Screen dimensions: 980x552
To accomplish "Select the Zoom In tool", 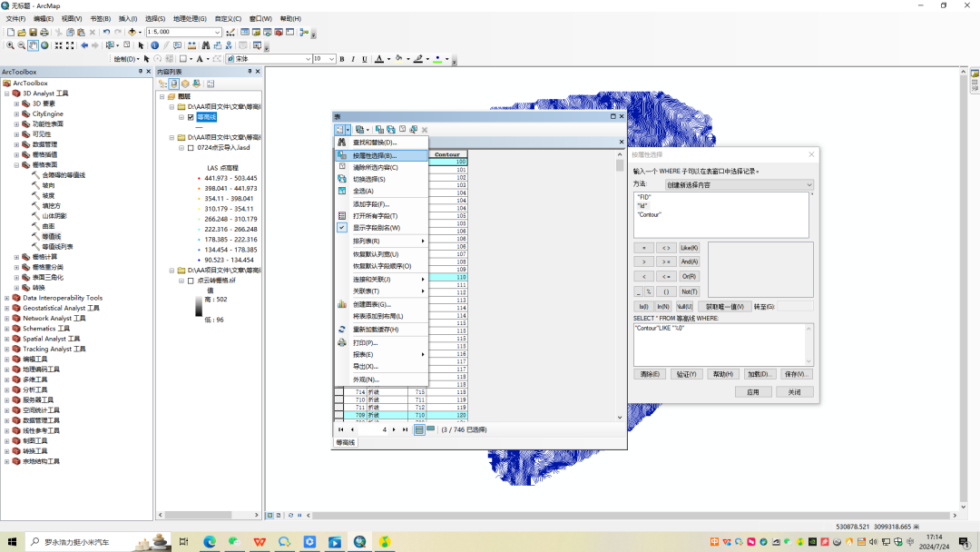I will [10, 45].
